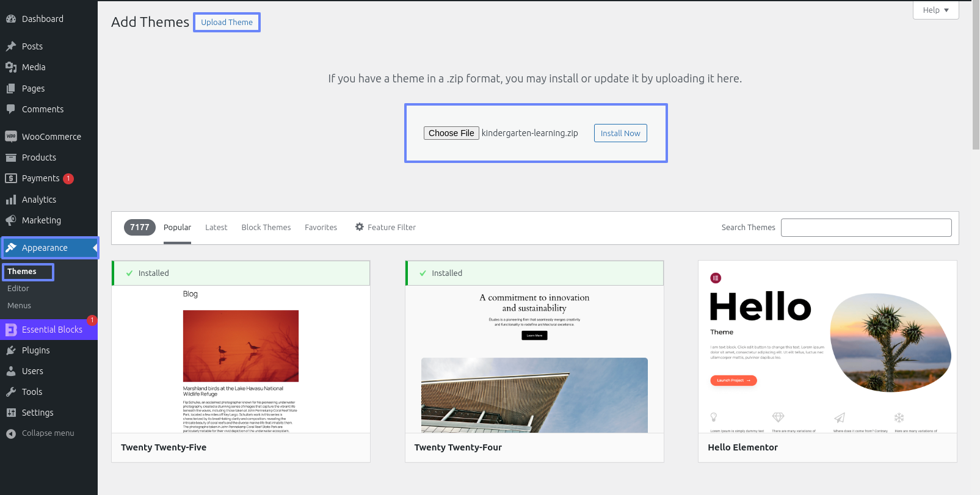Click the Twenty Twenty-Five theme name
This screenshot has height=495, width=980.
coord(164,447)
